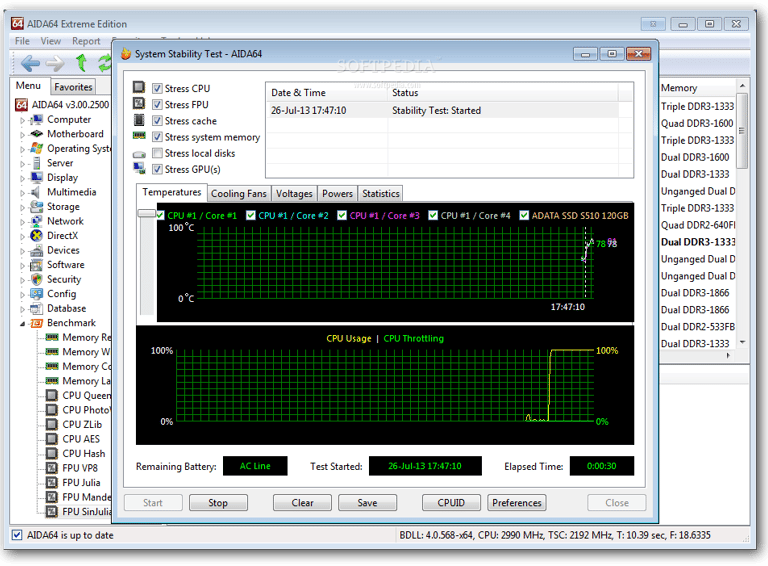Click the Back arrow in AIDA64 toolbar
Image resolution: width=768 pixels, height=566 pixels.
point(30,63)
